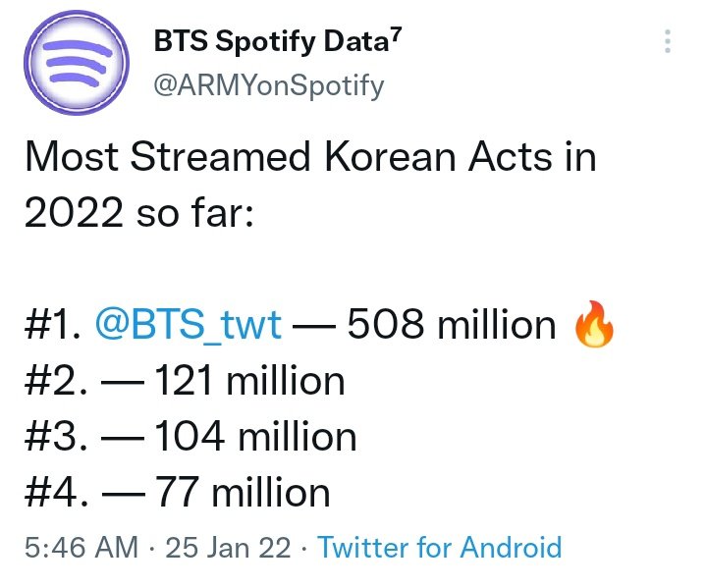Click the '77' number in the fourth rank
The width and height of the screenshot is (707, 588).
click(x=177, y=492)
